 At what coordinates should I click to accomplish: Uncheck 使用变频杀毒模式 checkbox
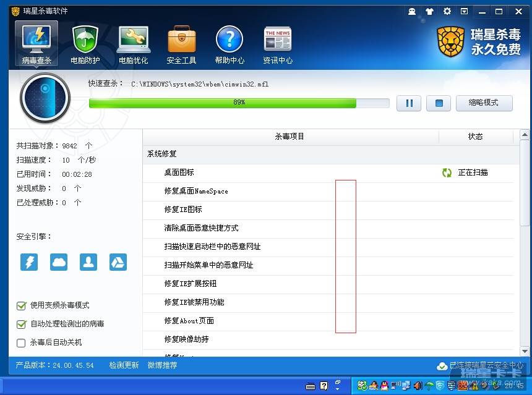(22, 306)
